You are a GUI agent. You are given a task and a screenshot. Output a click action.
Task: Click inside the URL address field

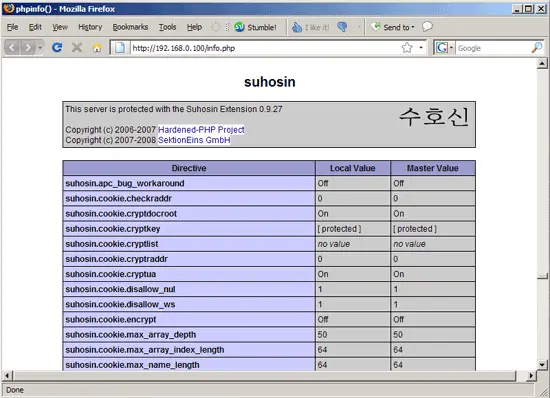(263, 48)
